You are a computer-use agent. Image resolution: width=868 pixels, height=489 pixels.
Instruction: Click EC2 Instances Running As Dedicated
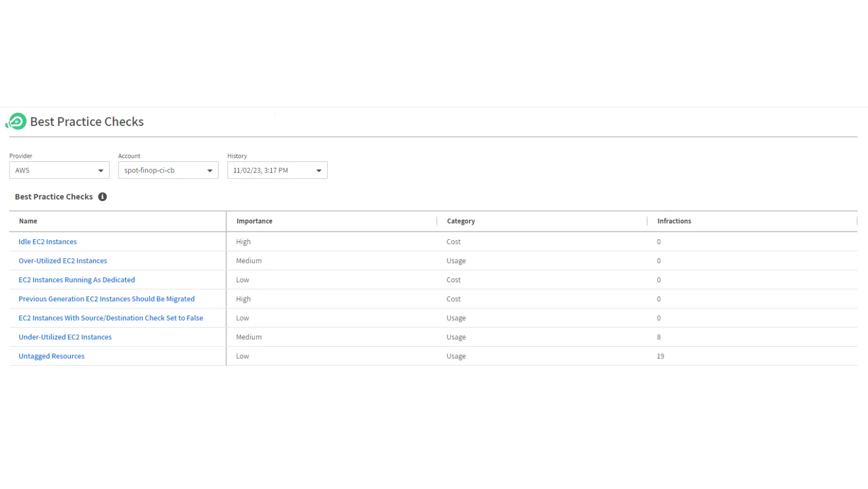click(77, 280)
